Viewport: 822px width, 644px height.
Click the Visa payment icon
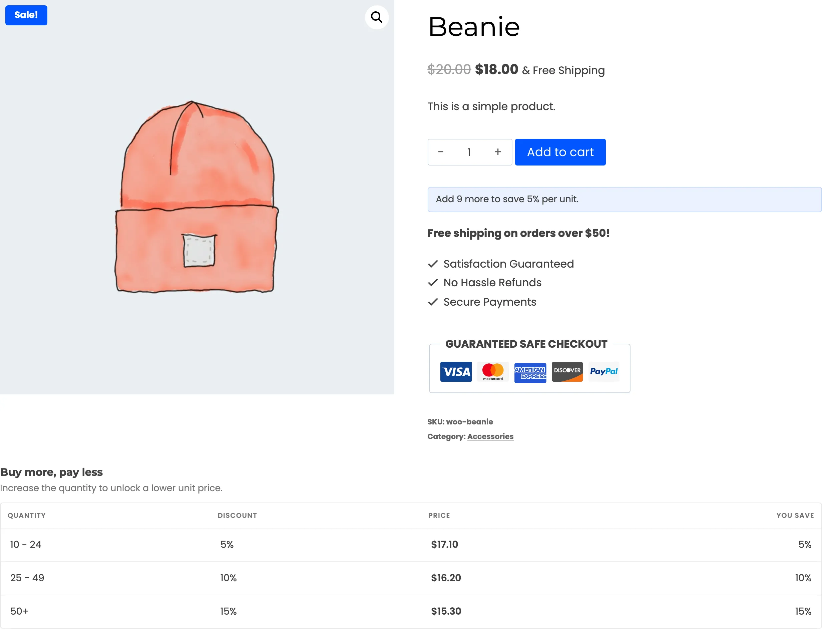click(x=455, y=371)
